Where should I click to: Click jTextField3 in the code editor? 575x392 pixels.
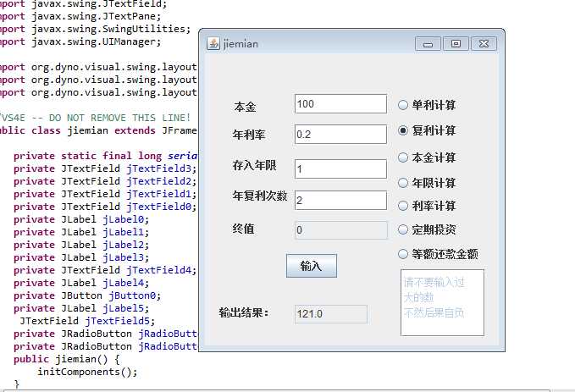pyautogui.click(x=159, y=168)
